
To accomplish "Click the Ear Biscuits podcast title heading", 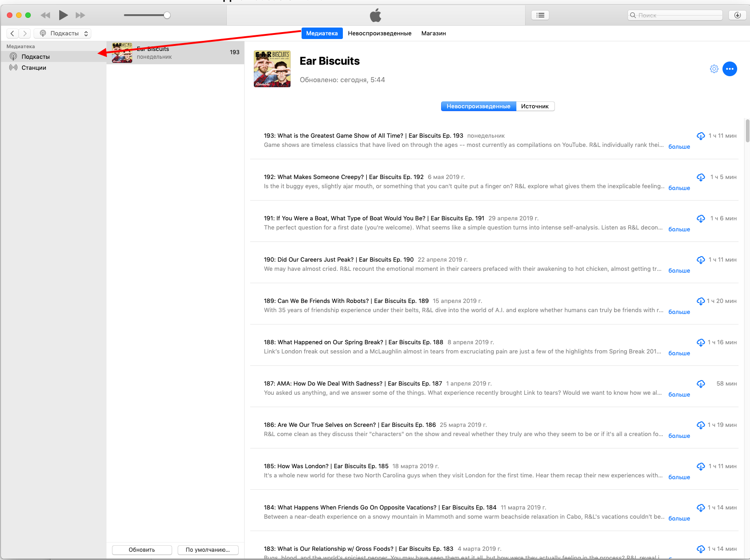I will coord(330,61).
